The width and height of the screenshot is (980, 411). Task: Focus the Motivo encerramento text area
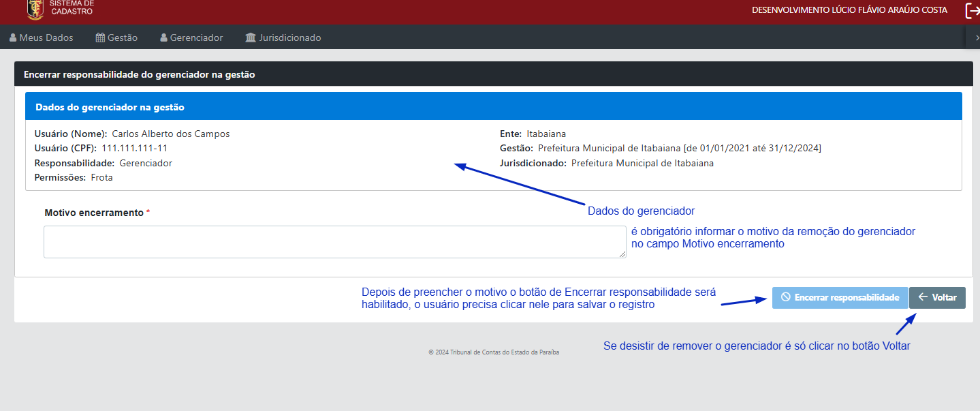[335, 242]
